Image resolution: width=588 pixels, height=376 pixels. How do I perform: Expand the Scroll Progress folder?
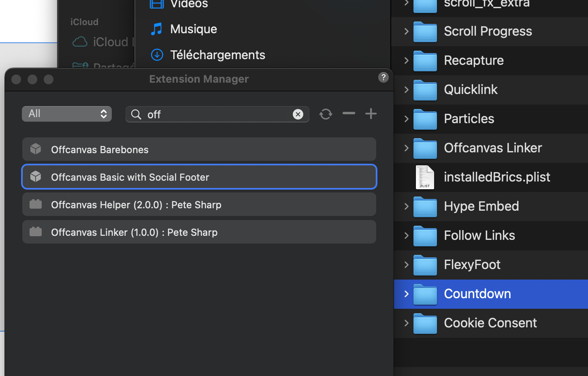[406, 31]
